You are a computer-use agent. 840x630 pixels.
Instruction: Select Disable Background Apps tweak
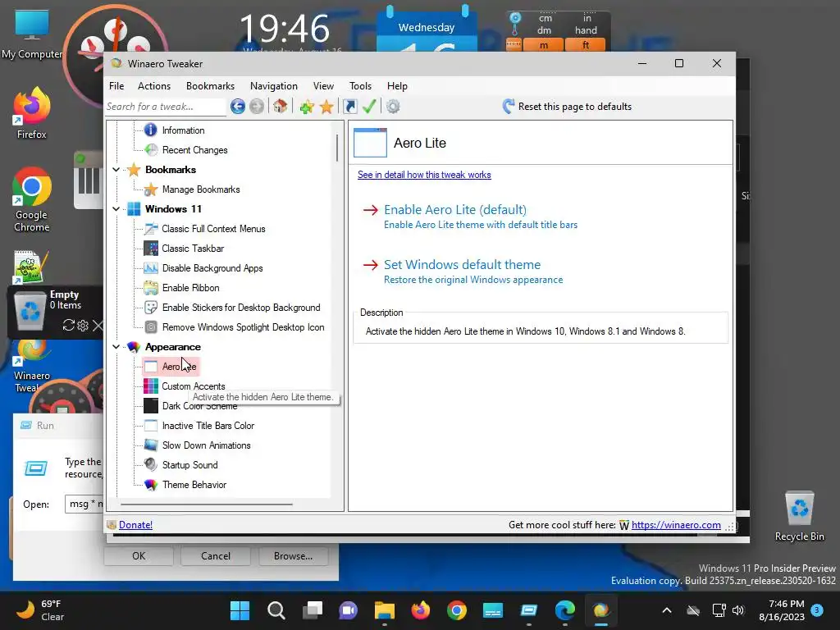212,268
